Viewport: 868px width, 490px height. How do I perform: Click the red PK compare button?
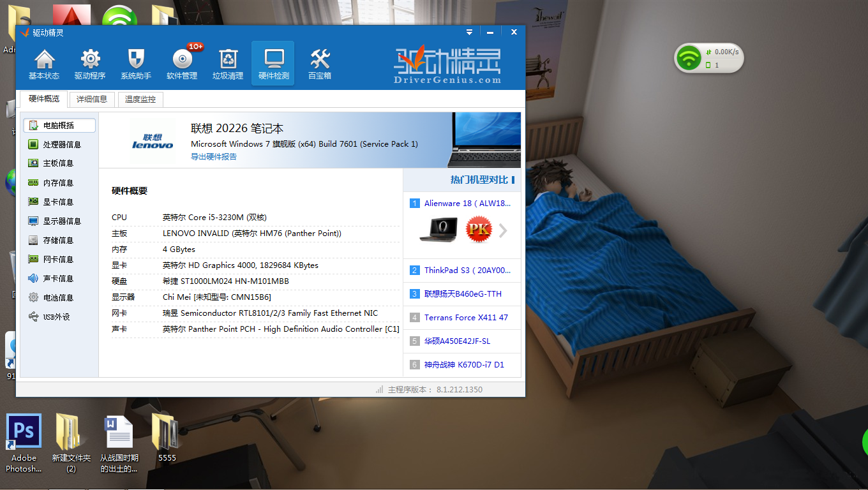point(479,230)
